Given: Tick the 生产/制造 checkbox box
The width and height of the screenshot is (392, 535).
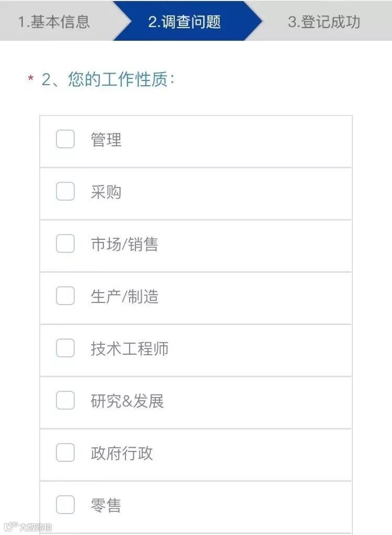Looking at the screenshot, I should pyautogui.click(x=65, y=296).
